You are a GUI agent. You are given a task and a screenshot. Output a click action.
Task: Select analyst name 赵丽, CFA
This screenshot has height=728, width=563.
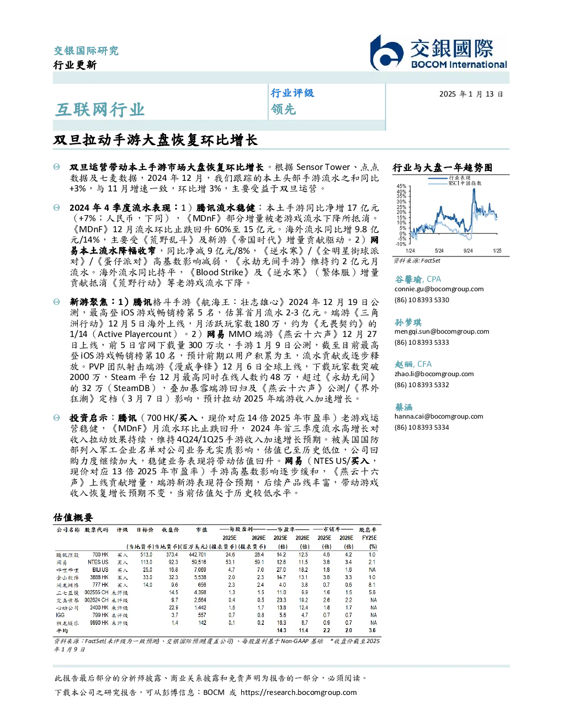[x=413, y=364]
